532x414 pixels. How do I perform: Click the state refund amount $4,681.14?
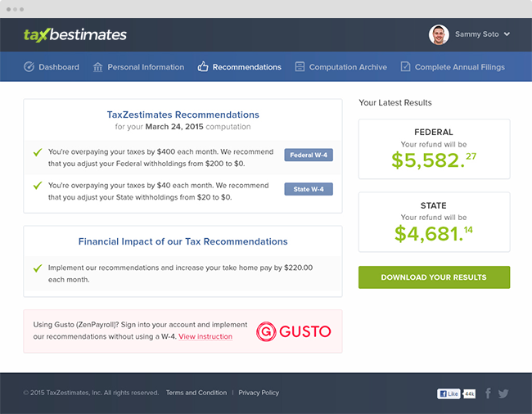pos(434,233)
